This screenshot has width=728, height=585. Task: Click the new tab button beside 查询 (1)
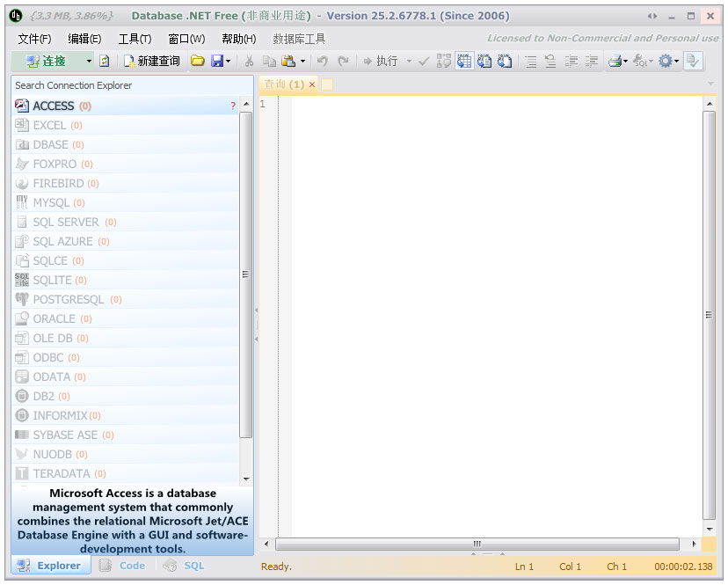(327, 84)
